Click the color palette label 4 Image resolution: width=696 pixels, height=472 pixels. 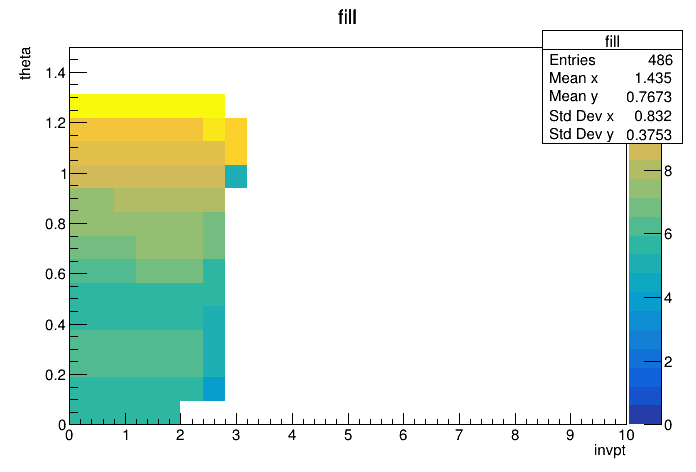coord(668,298)
